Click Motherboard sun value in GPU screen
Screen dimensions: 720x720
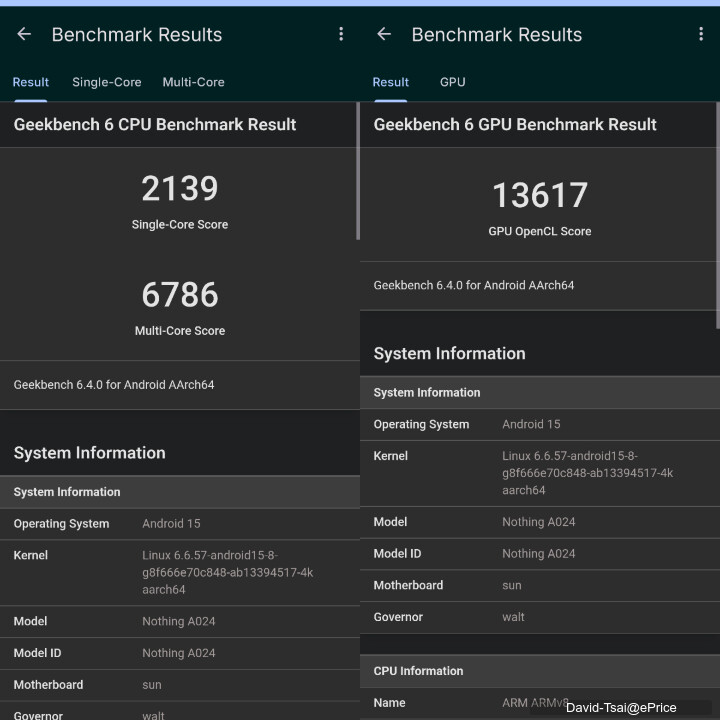coord(512,585)
